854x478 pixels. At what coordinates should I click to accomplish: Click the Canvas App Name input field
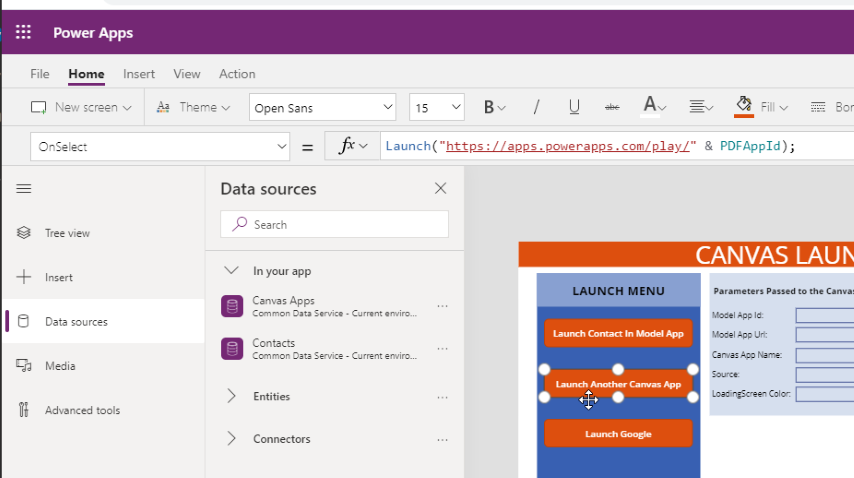pyautogui.click(x=825, y=355)
